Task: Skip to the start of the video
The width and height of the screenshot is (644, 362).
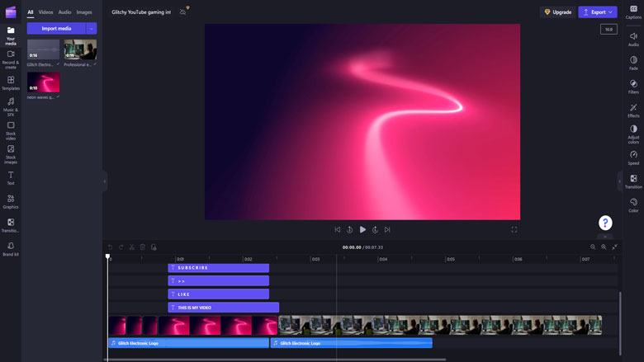Action: pyautogui.click(x=337, y=229)
